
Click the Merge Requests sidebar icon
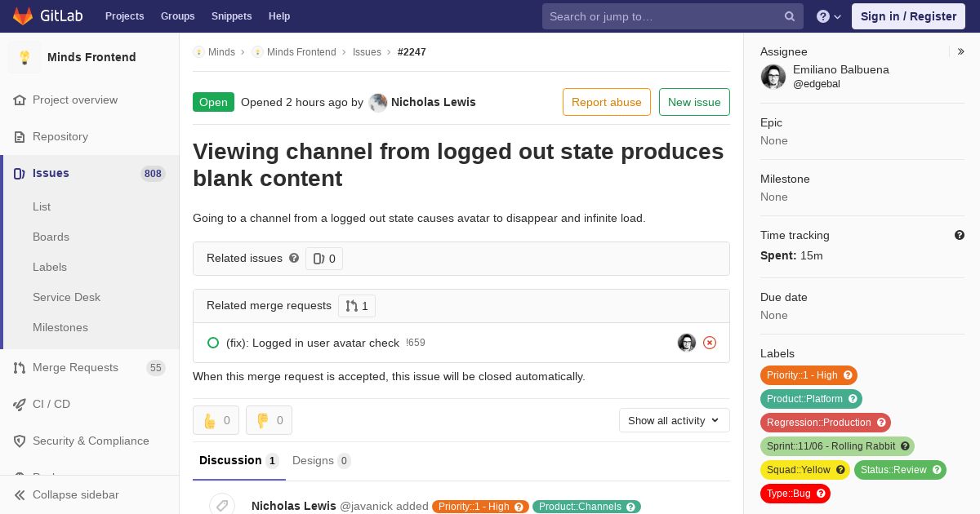tap(20, 368)
